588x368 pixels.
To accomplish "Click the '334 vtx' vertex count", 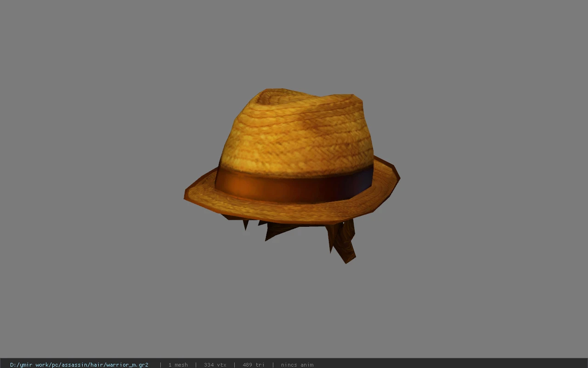I will [215, 365].
